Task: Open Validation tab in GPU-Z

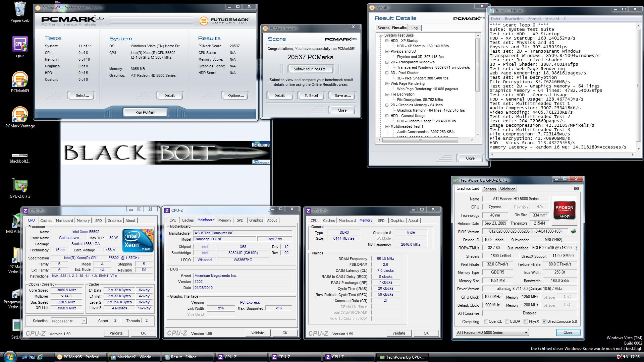Action: (507, 189)
